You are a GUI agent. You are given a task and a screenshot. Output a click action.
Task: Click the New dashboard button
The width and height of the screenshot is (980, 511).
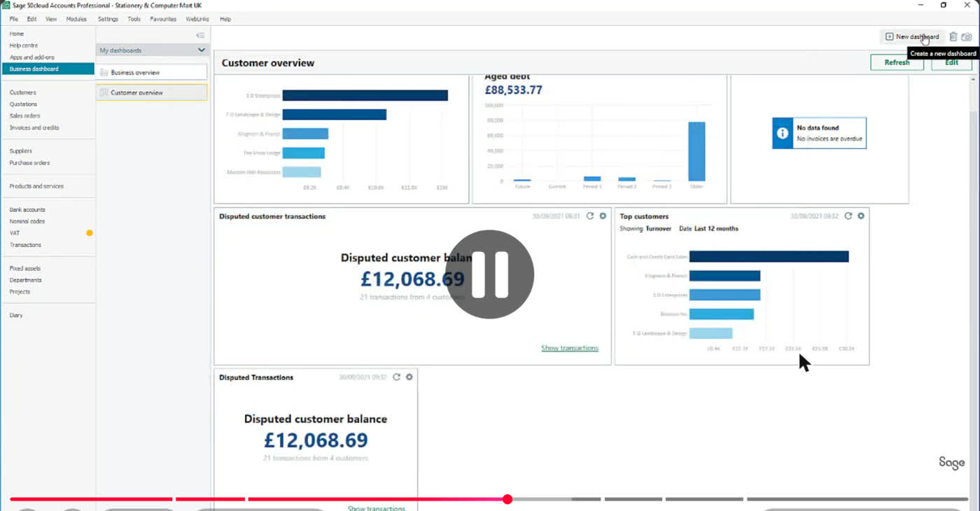[912, 36]
